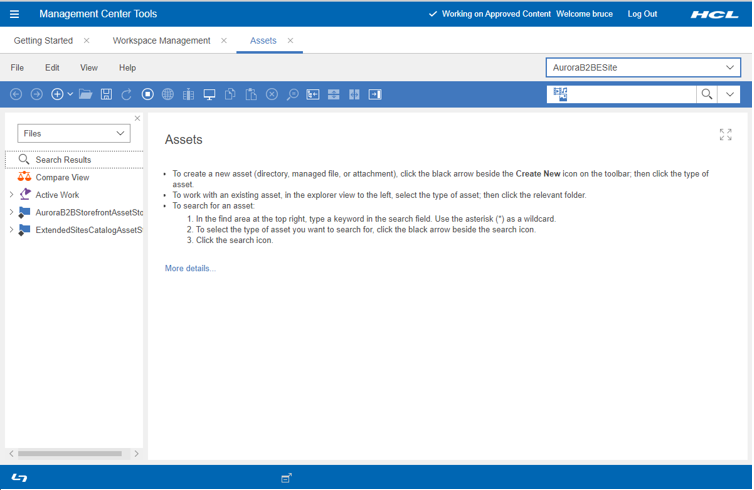Screen dimensions: 754x490
Task: Toggle the explorer view pane icon
Action: coord(313,94)
